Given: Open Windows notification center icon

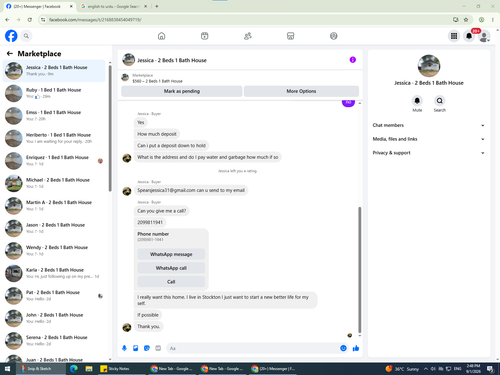Looking at the screenshot, I should (x=490, y=369).
